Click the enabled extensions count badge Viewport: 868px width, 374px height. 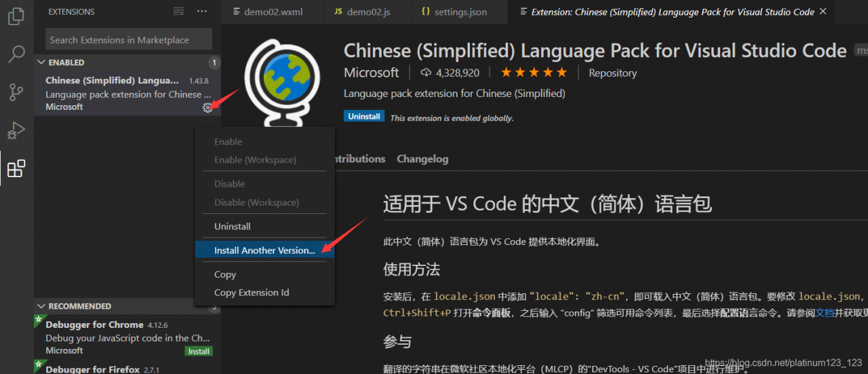[214, 62]
